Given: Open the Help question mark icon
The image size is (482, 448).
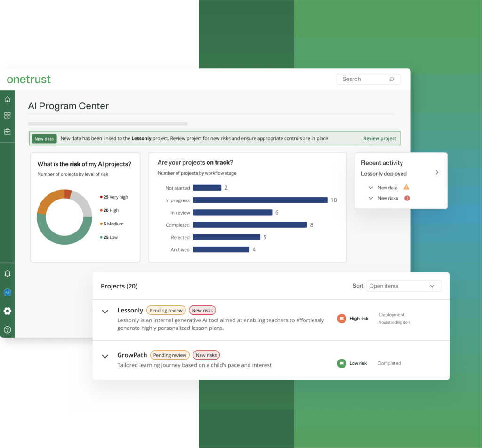Looking at the screenshot, I should point(7,330).
